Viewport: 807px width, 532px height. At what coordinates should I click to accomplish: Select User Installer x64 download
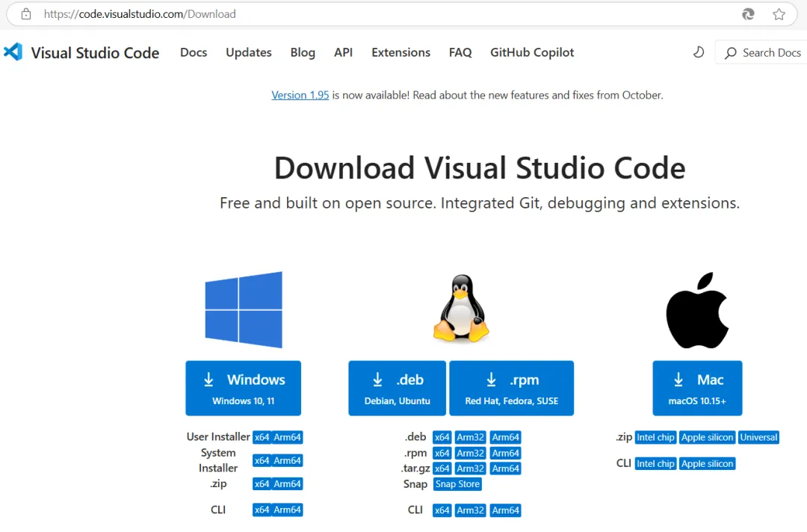(x=262, y=437)
